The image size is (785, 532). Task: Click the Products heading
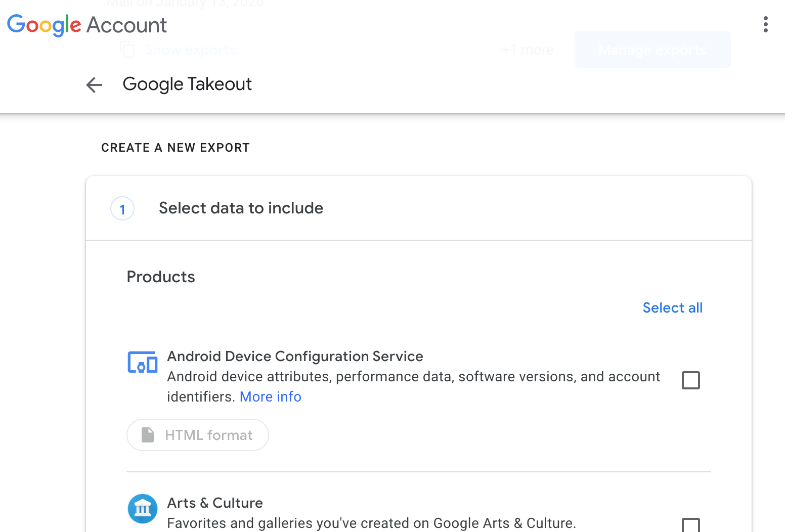pos(161,277)
